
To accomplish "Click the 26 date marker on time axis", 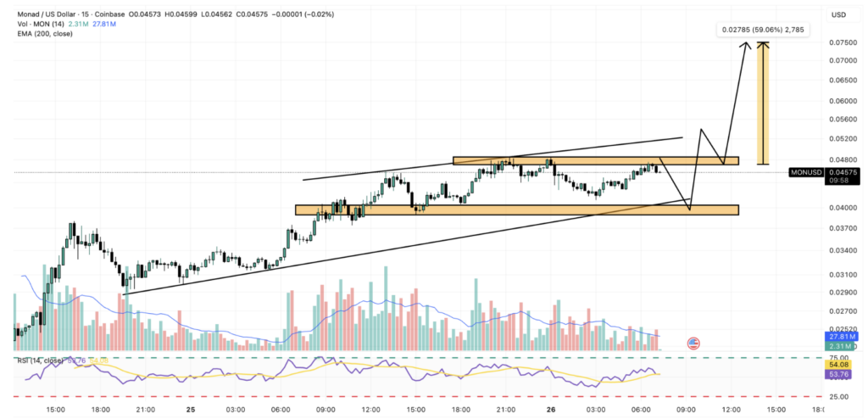I will tap(551, 409).
